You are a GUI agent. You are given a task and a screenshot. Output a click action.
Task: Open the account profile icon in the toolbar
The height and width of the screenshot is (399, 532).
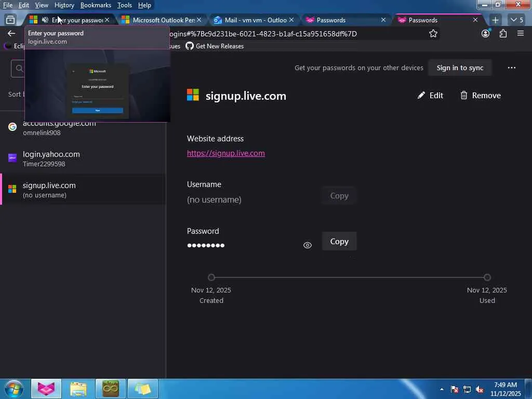(486, 33)
